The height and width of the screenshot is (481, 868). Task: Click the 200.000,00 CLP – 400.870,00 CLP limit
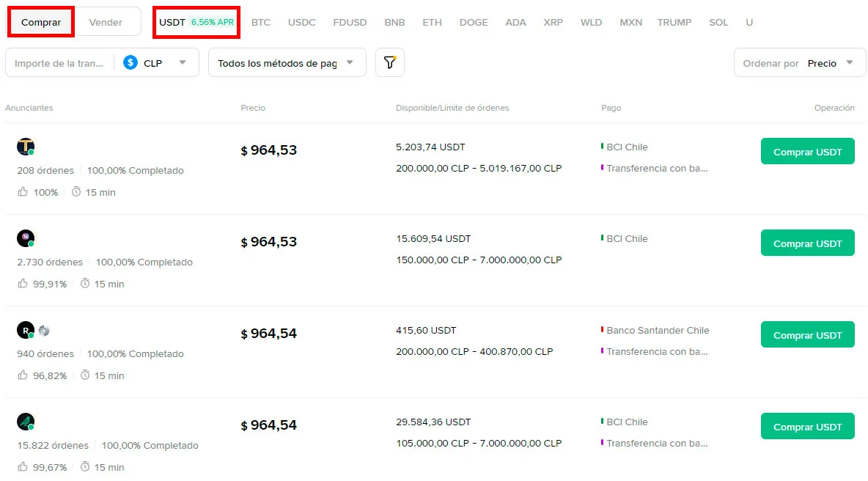[474, 351]
